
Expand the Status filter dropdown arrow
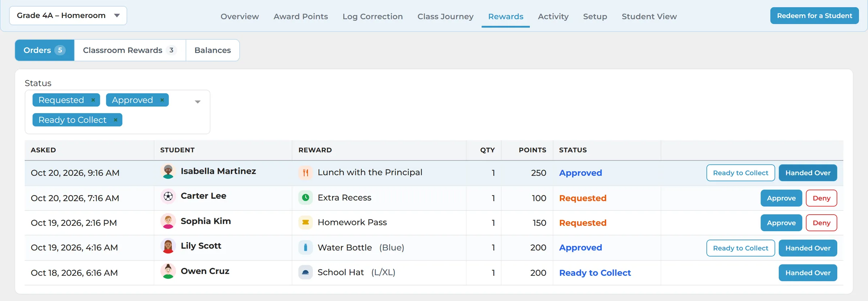pos(197,102)
